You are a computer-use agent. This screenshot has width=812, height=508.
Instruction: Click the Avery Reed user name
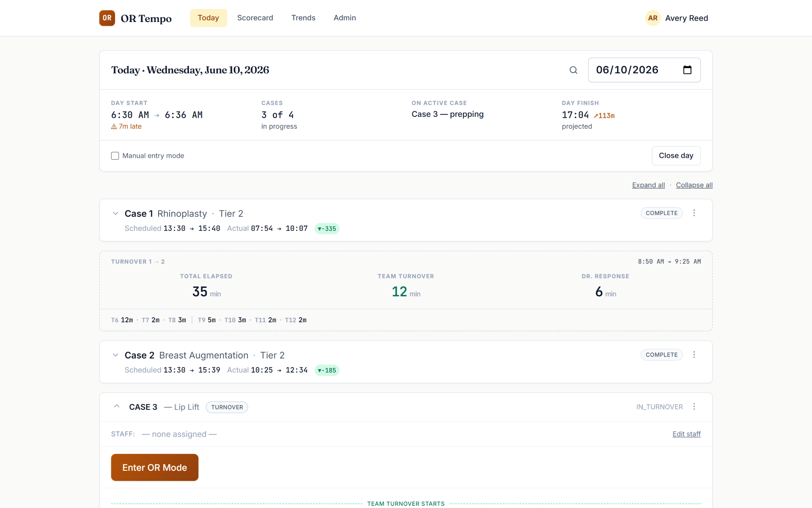click(686, 18)
